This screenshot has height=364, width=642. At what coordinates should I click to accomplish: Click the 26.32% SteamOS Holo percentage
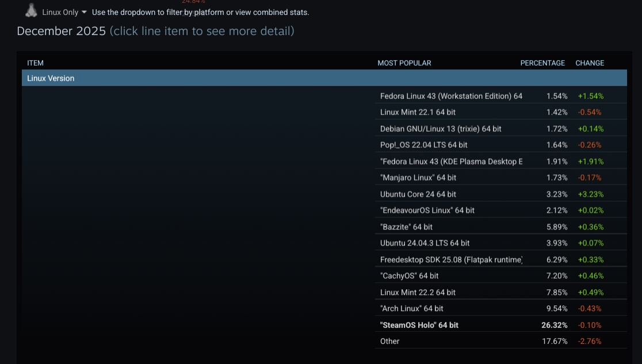click(x=554, y=325)
